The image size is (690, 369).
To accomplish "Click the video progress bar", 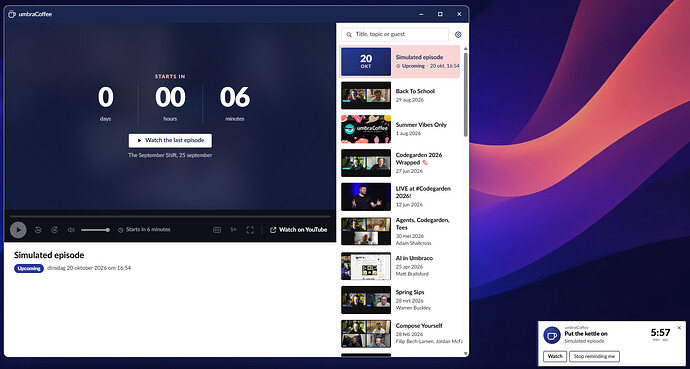I will pos(170,216).
